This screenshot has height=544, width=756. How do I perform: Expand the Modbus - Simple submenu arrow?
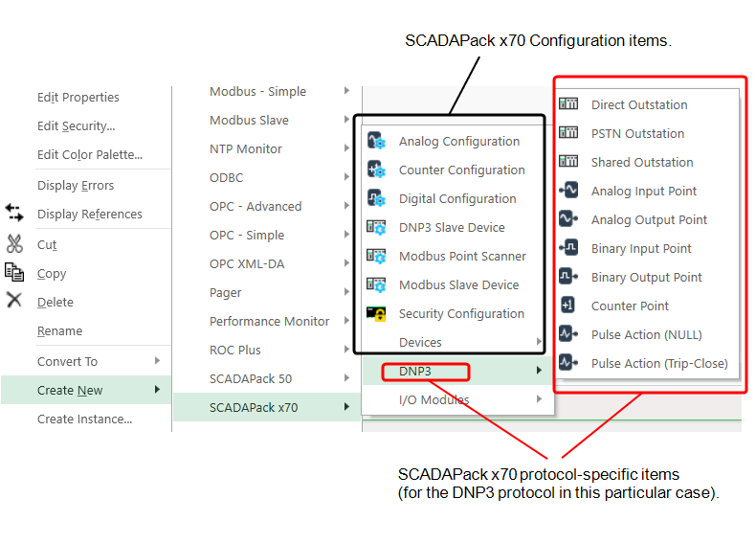[x=346, y=91]
